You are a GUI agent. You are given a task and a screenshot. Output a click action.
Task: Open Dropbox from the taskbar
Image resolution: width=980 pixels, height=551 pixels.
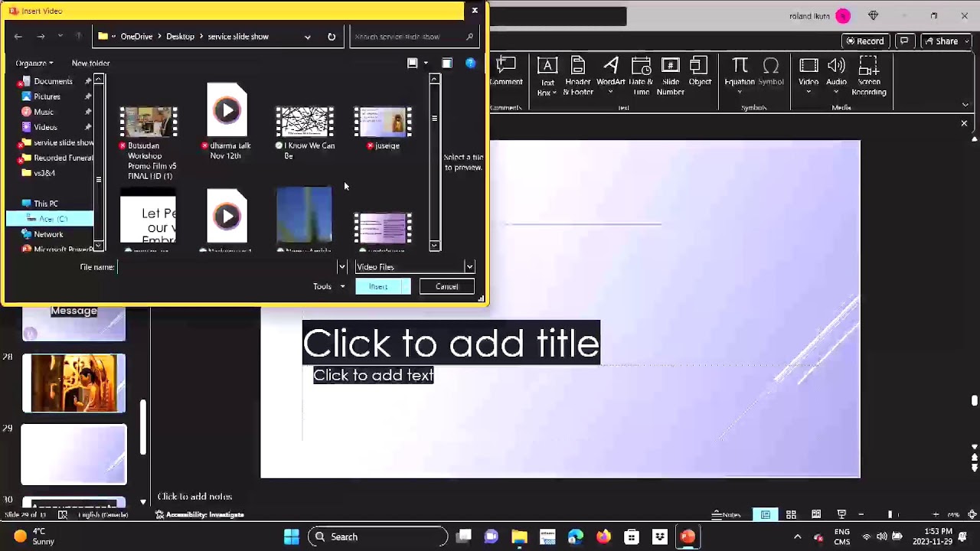[659, 537]
